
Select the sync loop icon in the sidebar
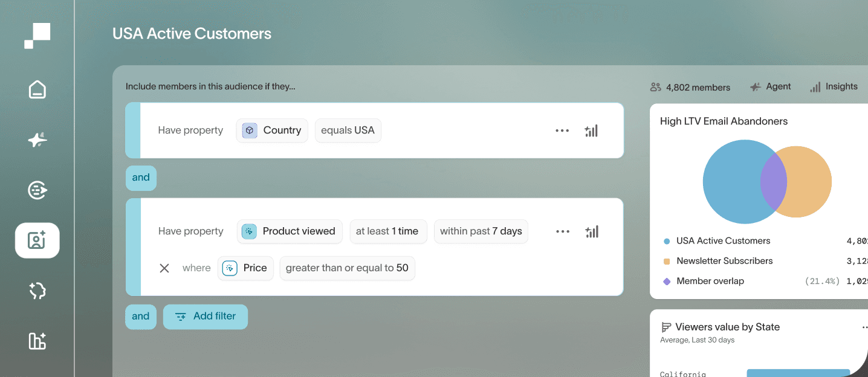click(x=37, y=291)
